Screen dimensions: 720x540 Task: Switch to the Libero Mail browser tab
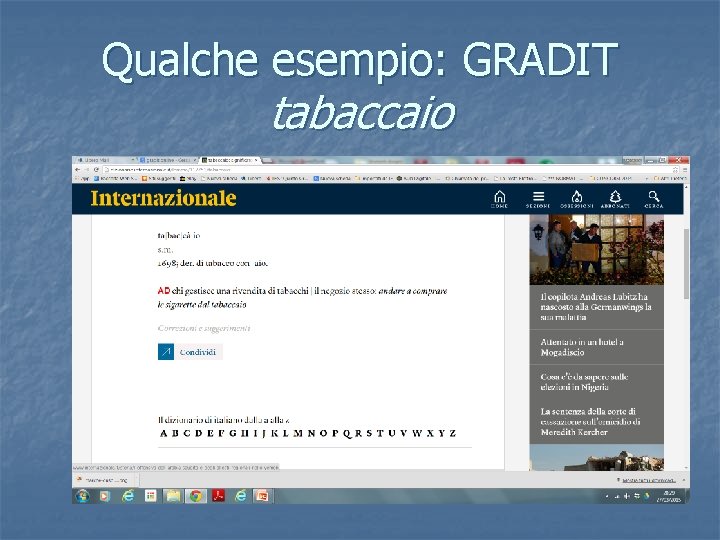click(105, 160)
